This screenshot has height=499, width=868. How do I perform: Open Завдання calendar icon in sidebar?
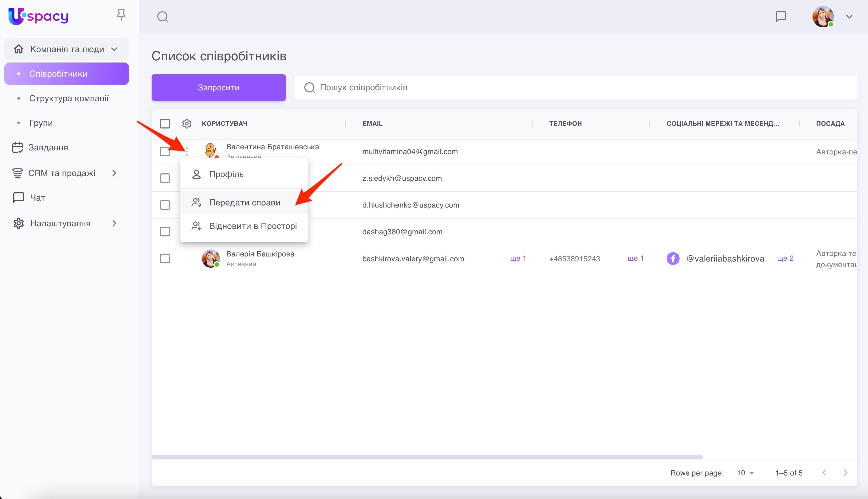[x=17, y=148]
